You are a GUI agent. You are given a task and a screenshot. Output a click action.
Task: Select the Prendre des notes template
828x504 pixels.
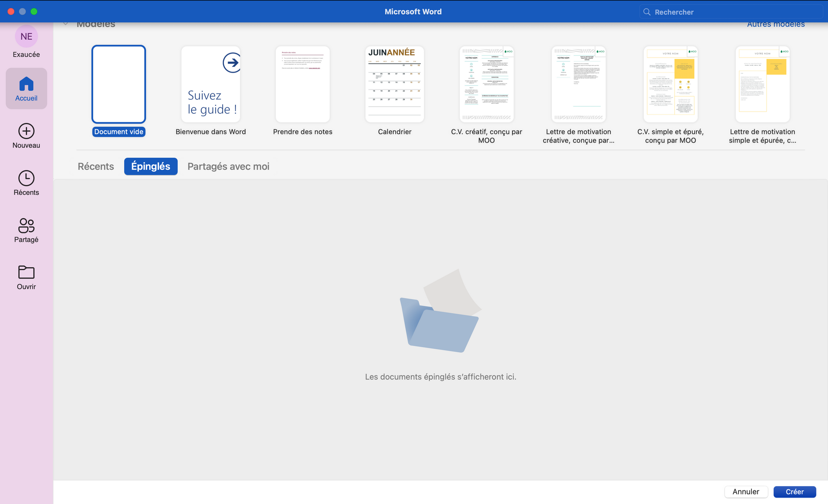coord(303,84)
